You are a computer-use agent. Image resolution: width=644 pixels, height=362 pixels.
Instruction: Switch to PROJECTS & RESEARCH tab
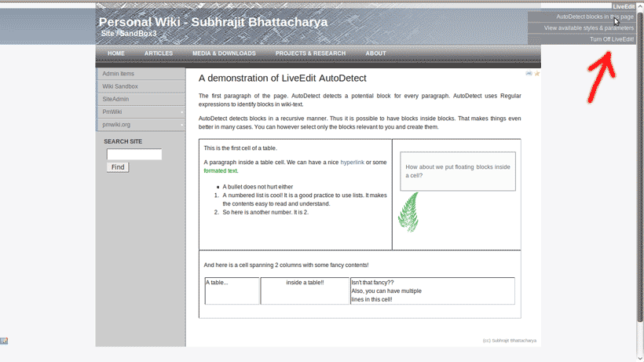click(x=310, y=53)
